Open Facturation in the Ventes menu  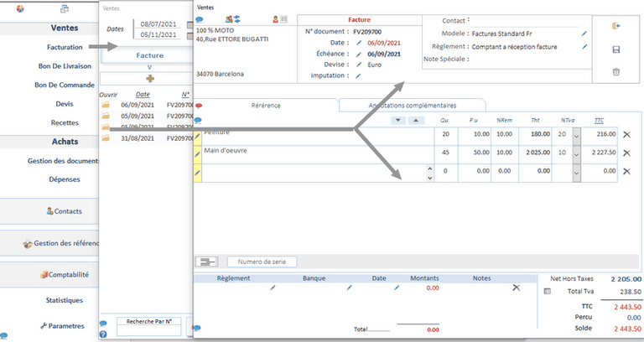pos(65,47)
